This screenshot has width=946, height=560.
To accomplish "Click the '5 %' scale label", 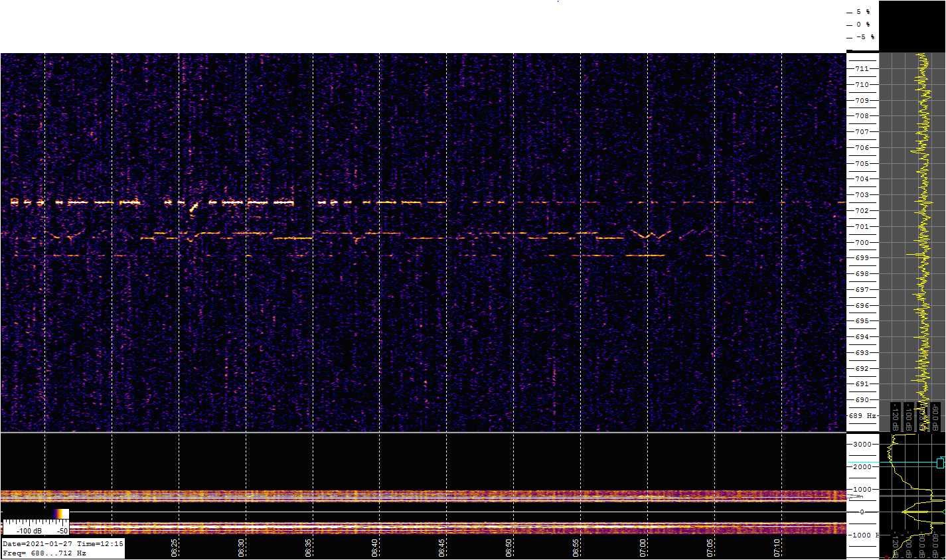I will coord(863,12).
